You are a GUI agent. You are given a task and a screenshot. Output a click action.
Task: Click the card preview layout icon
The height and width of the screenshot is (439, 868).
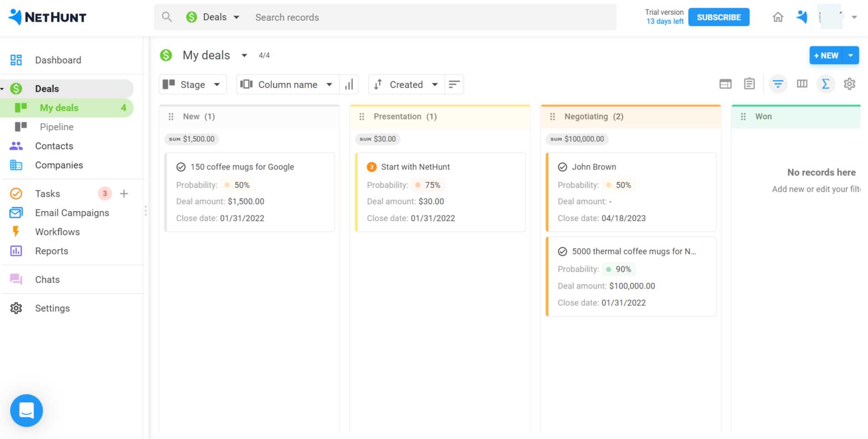(x=725, y=84)
